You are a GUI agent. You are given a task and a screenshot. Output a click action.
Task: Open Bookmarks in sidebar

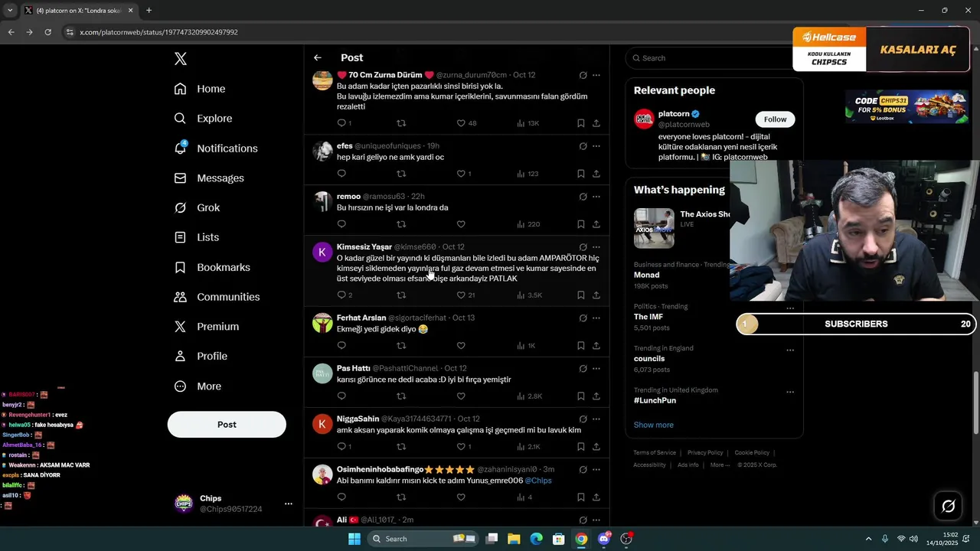[212, 267]
